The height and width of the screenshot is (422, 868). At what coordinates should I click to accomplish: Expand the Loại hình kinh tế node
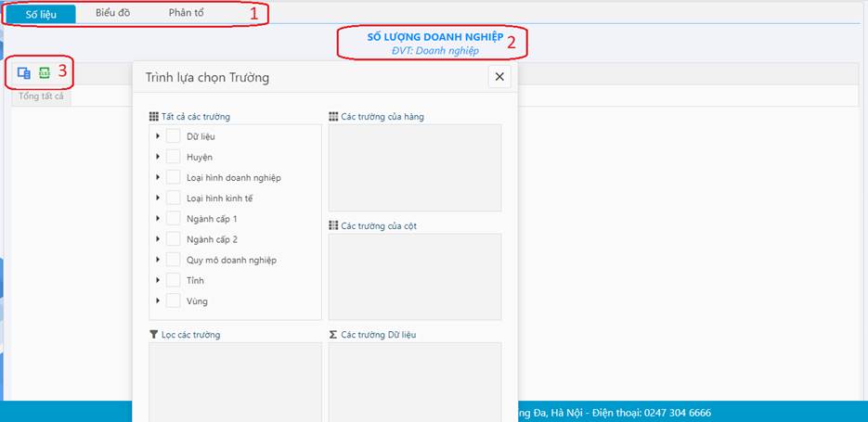tap(158, 198)
